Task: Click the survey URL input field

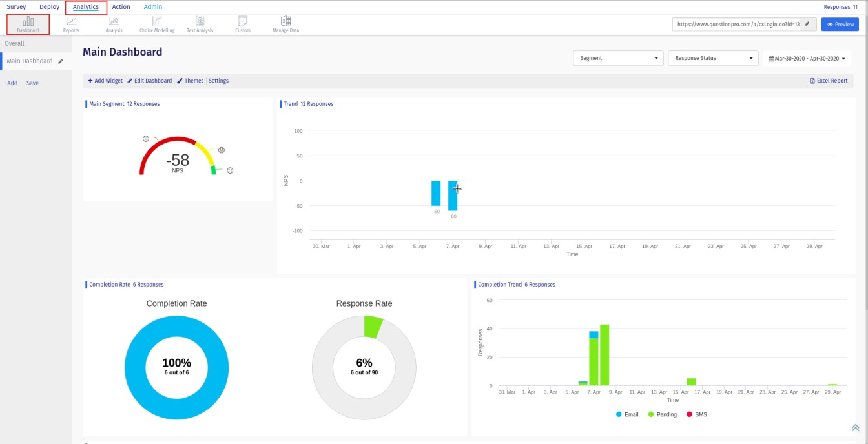Action: point(737,24)
